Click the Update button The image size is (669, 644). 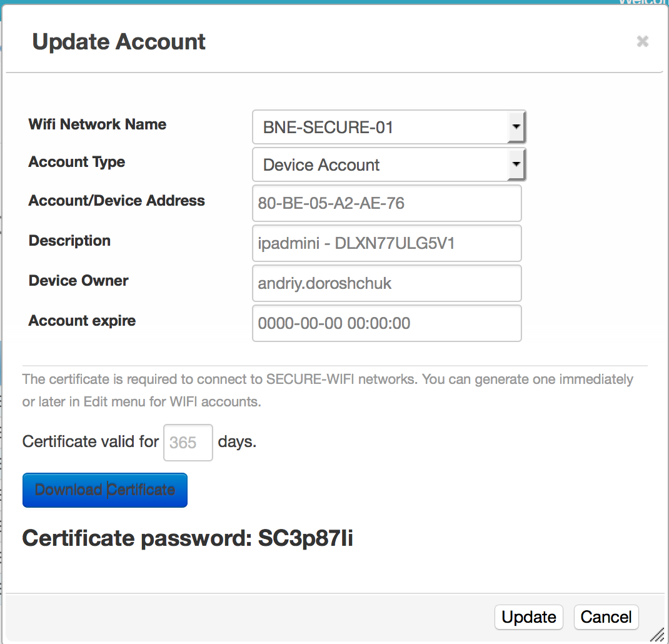(x=528, y=617)
